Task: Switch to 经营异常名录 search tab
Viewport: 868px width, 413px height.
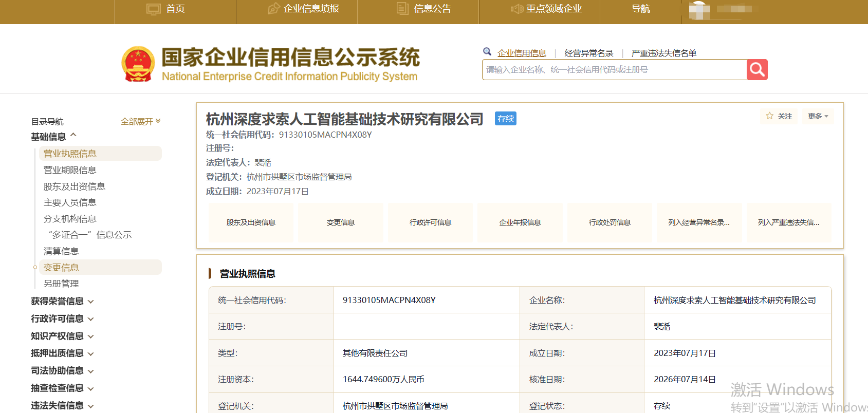Action: pyautogui.click(x=589, y=53)
